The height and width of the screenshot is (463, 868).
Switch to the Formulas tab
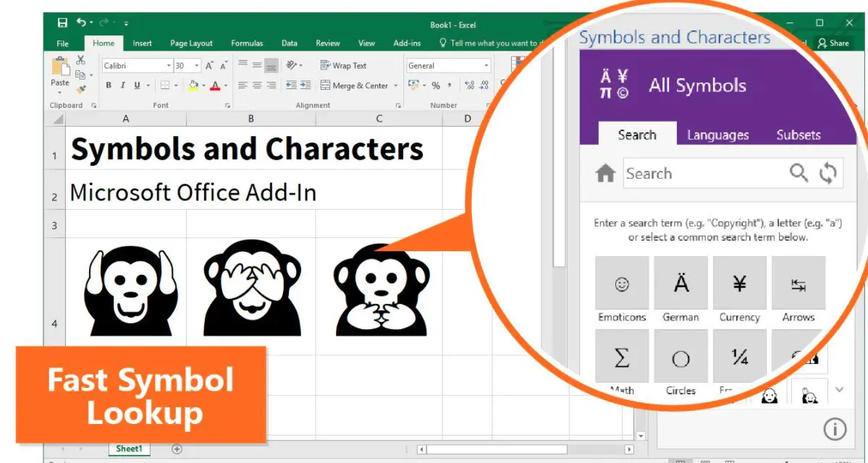(x=247, y=43)
